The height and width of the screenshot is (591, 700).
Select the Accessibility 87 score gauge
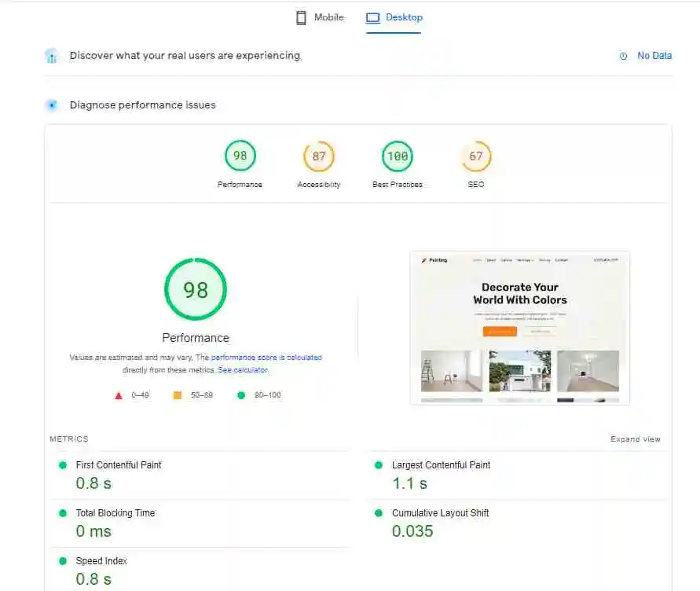tap(318, 156)
